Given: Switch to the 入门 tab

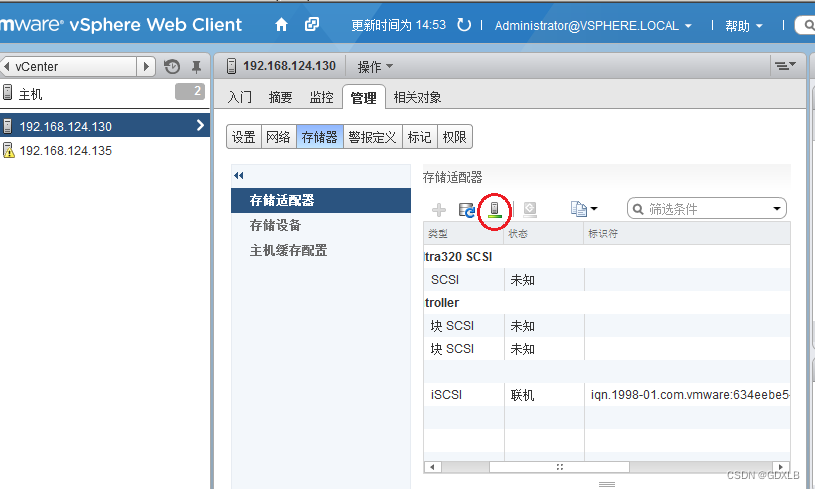Looking at the screenshot, I should pos(240,97).
